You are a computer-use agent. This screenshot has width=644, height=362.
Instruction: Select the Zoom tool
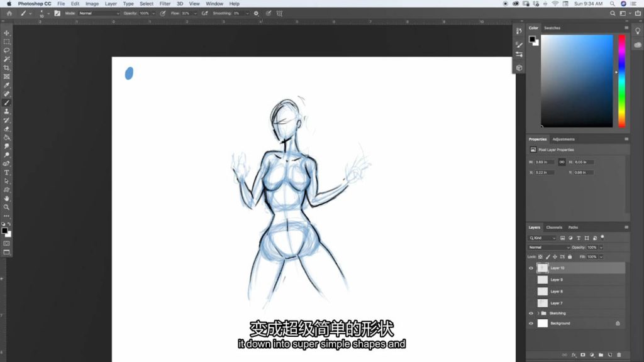(x=7, y=207)
